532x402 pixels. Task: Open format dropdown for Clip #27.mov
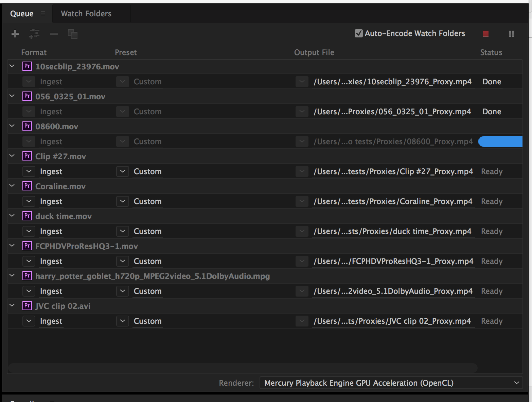29,171
